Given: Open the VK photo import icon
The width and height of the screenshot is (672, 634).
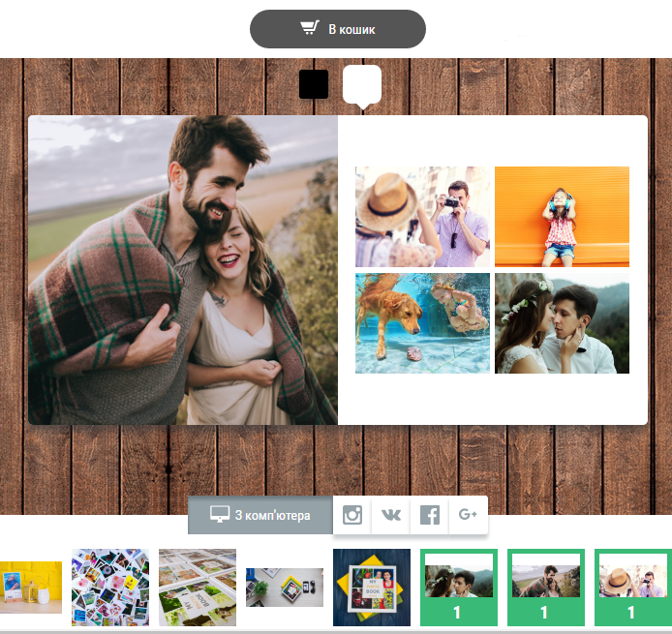Looking at the screenshot, I should [x=391, y=515].
